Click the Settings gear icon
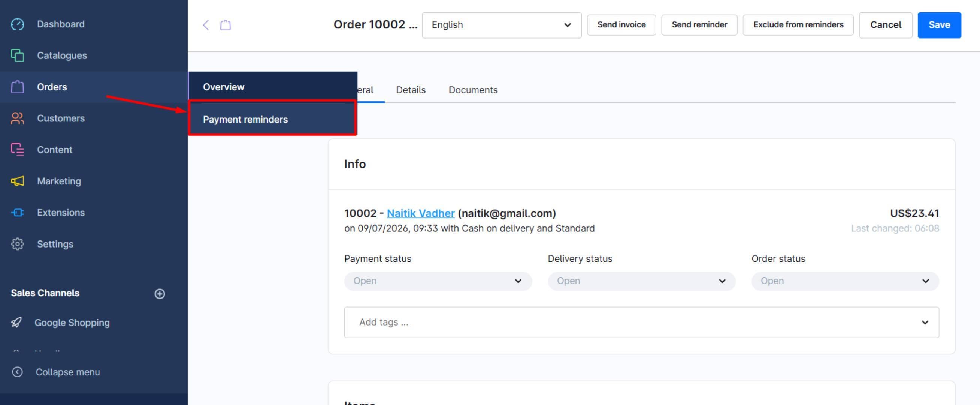 click(x=18, y=244)
